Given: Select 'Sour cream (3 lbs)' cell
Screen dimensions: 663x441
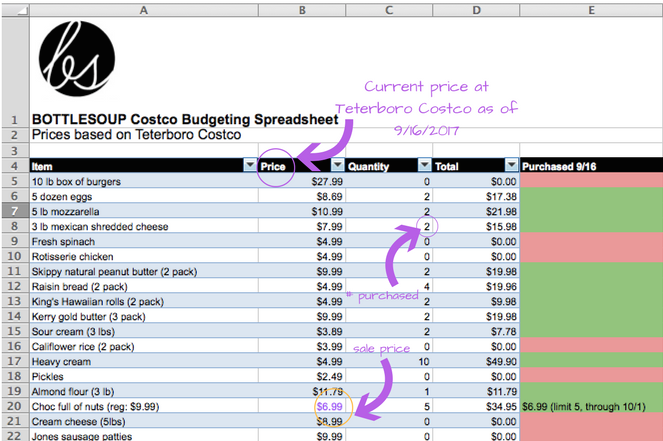Looking at the screenshot, I should [144, 331].
